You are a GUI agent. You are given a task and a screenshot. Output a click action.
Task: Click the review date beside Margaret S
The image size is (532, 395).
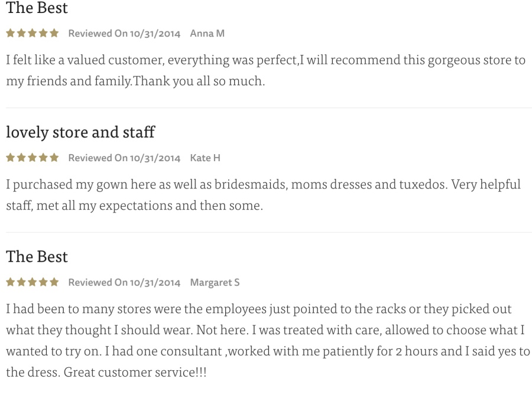pos(124,283)
